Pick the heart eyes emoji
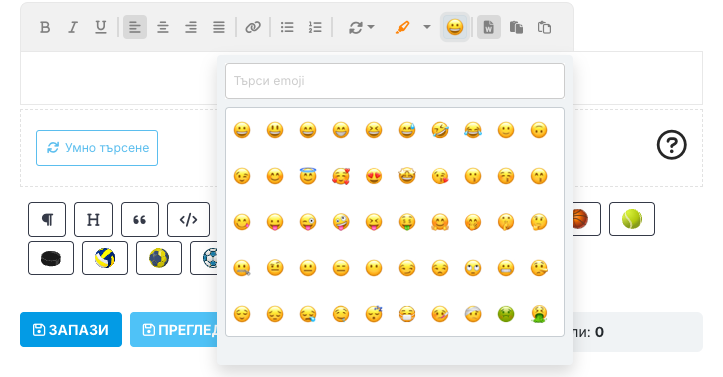The image size is (723, 377). click(374, 176)
